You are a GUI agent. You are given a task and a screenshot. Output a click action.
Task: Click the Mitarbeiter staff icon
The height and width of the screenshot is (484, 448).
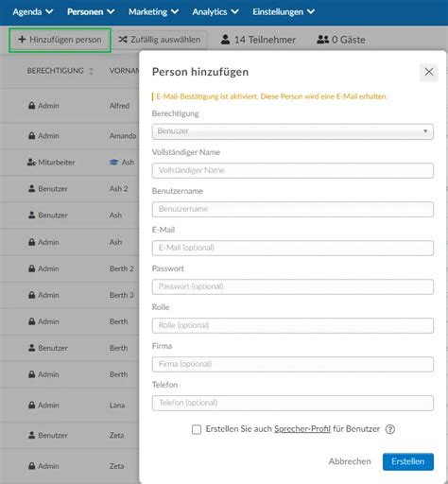click(32, 163)
